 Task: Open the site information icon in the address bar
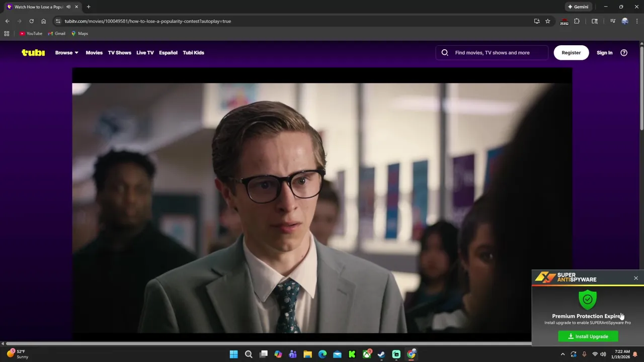(58, 21)
